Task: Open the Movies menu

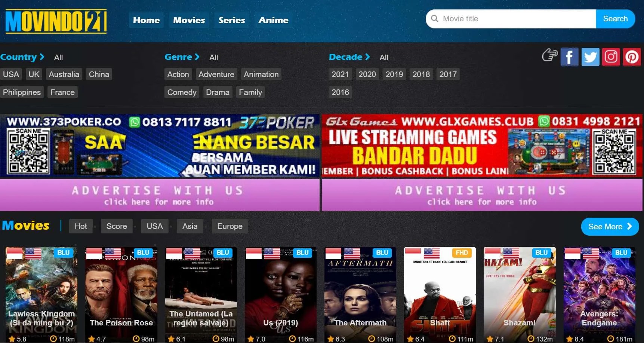Action: coord(189,20)
